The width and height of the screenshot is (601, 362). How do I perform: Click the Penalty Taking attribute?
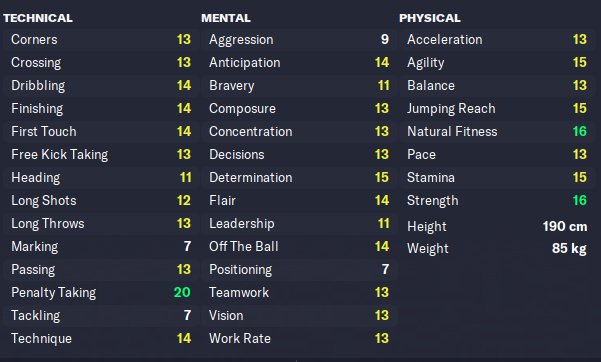coord(101,293)
